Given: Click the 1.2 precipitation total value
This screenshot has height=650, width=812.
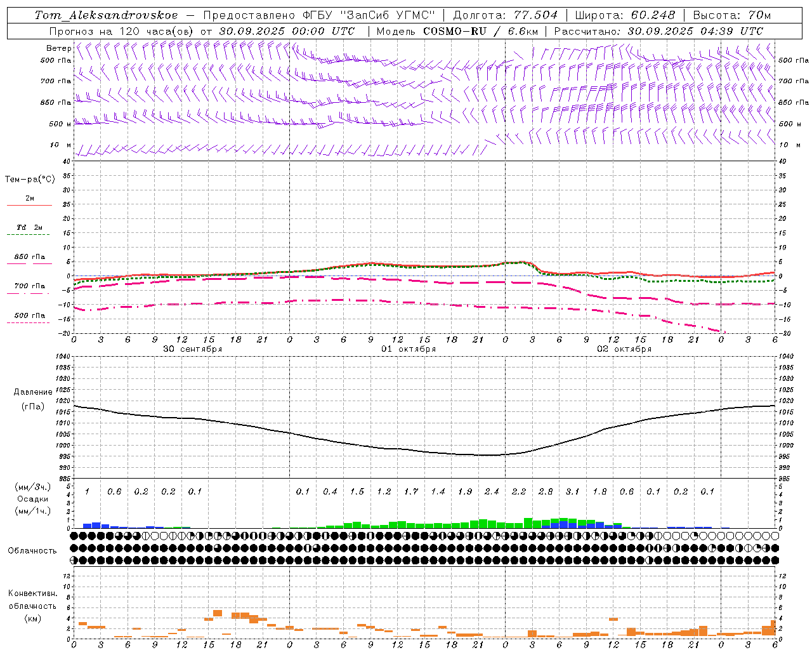Looking at the screenshot, I should 384,491.
